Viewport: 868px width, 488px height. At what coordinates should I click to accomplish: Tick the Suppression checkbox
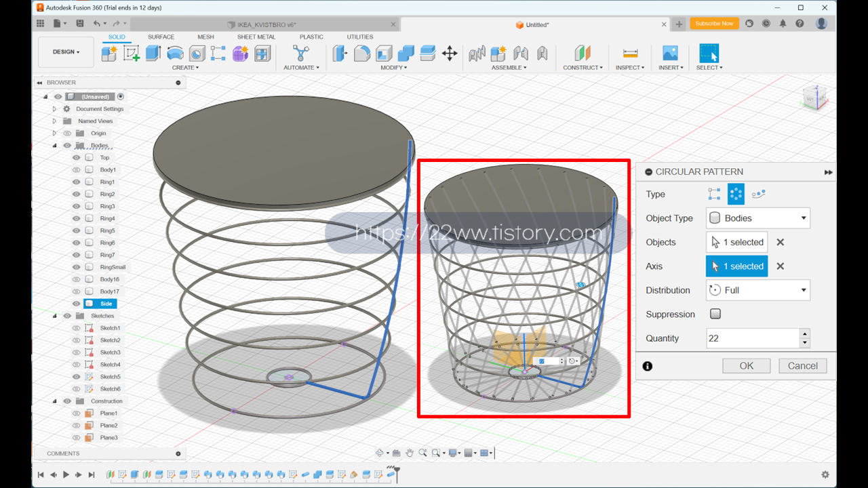[x=715, y=314]
